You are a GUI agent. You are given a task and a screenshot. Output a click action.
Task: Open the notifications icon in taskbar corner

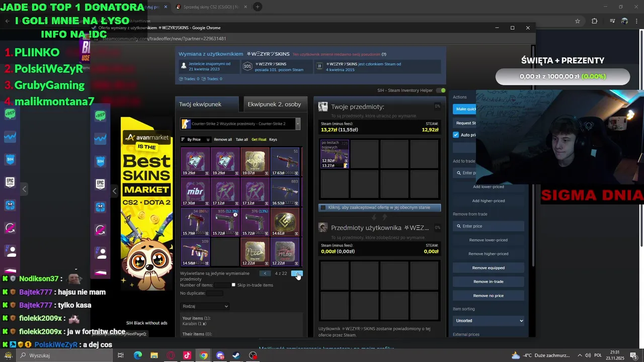[633, 355]
